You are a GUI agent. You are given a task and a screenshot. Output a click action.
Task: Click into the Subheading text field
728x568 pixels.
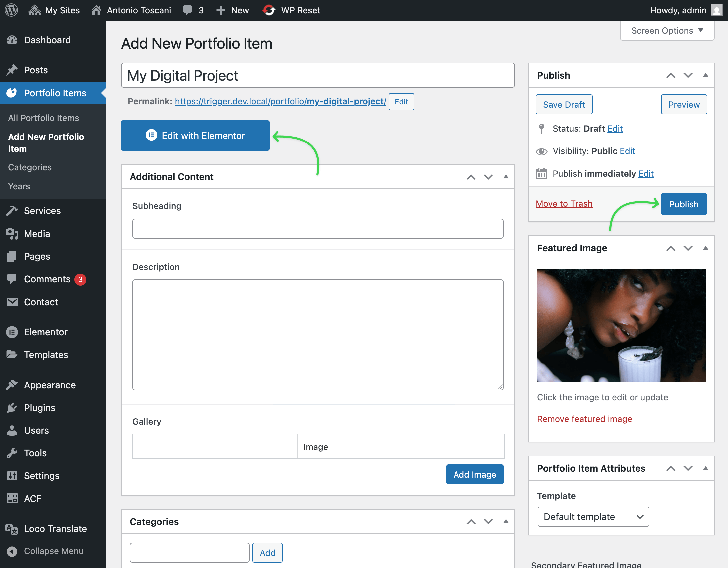[318, 229]
